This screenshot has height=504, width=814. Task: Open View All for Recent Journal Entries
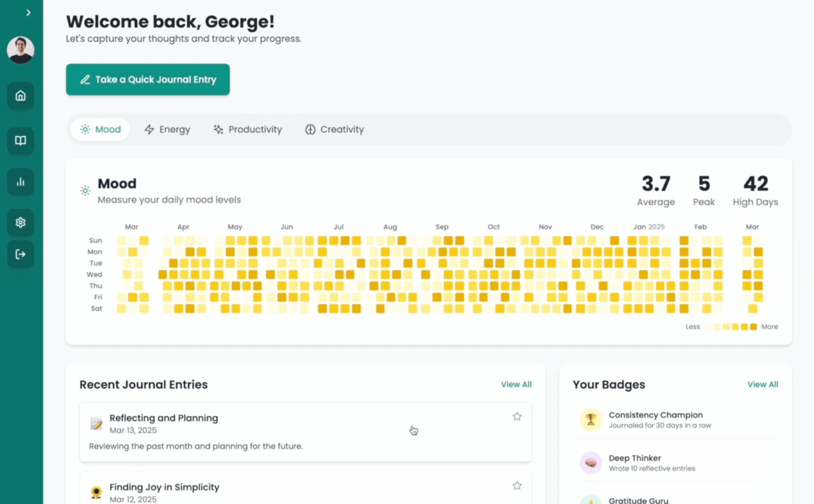tap(516, 384)
